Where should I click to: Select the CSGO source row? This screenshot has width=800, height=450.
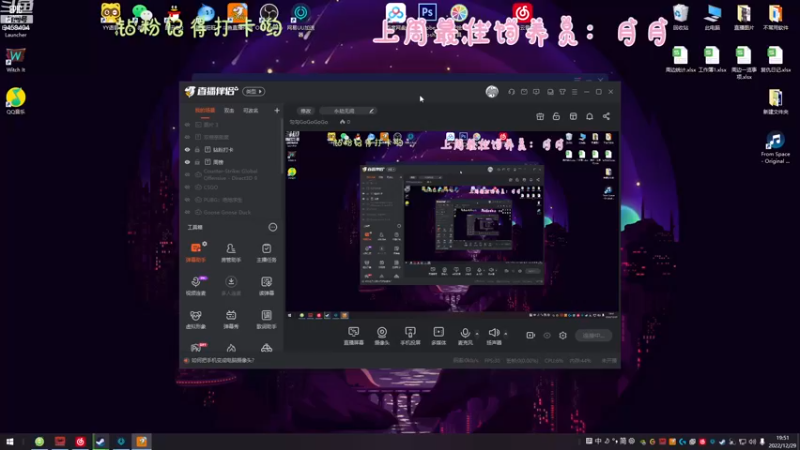pyautogui.click(x=233, y=187)
